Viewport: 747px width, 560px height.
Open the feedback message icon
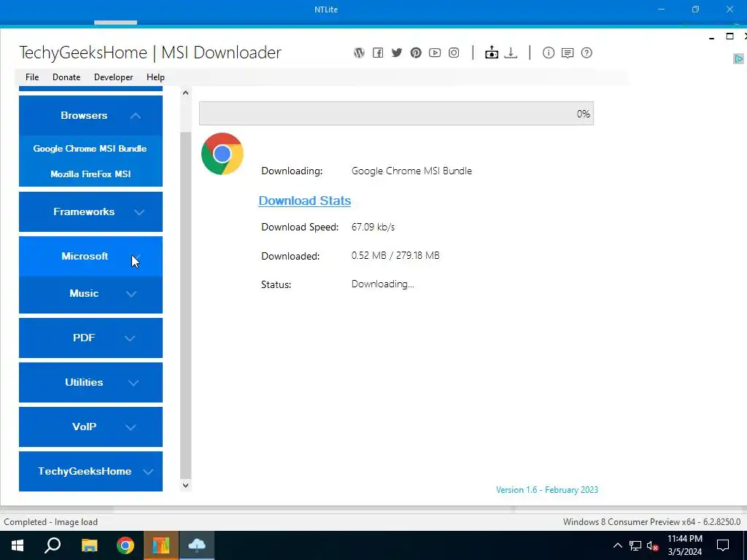point(568,52)
